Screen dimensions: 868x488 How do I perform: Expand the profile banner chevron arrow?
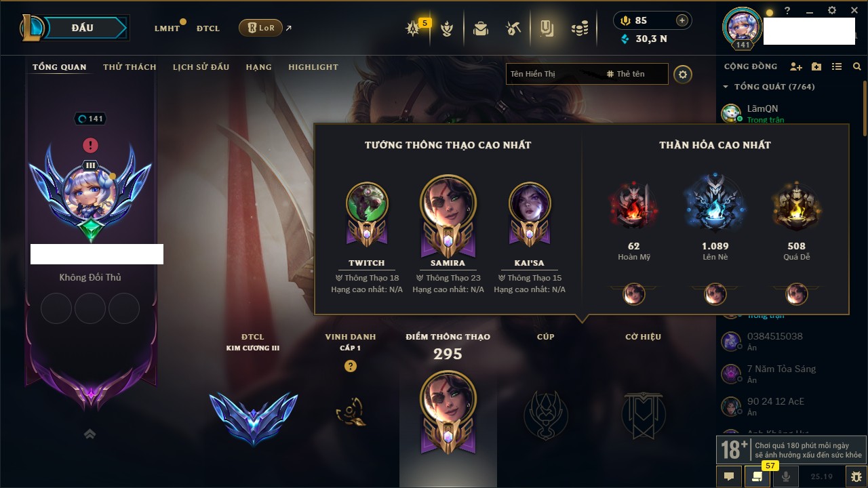(90, 434)
